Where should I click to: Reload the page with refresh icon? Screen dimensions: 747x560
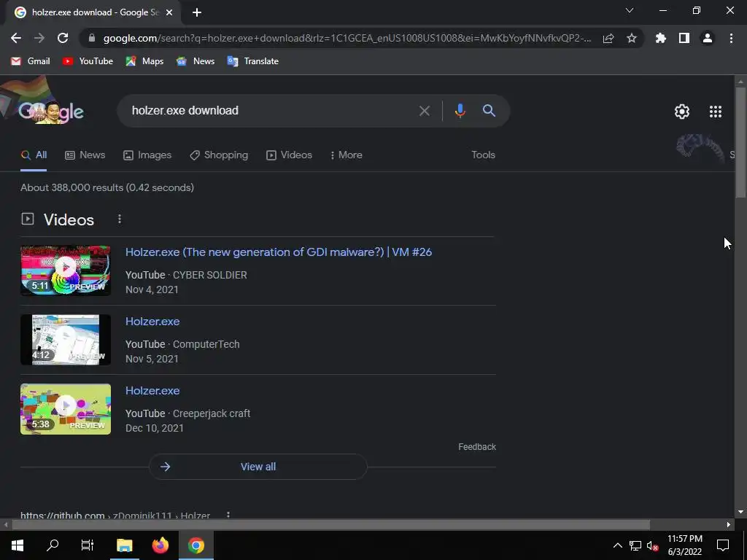pyautogui.click(x=63, y=38)
